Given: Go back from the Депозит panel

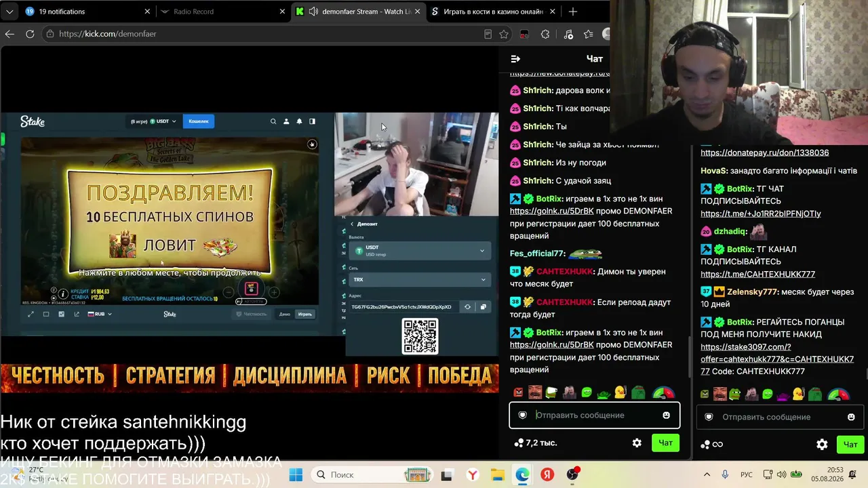Looking at the screenshot, I should pos(352,224).
